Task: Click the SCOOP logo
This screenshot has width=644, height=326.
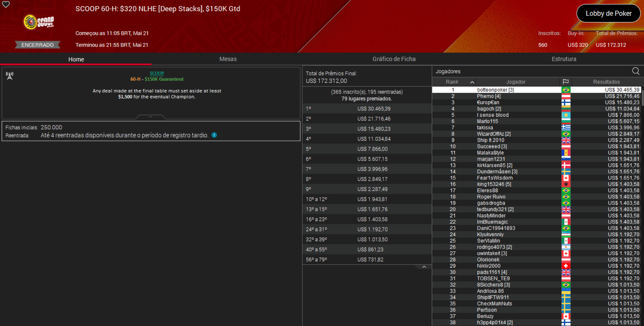Action: point(39,22)
